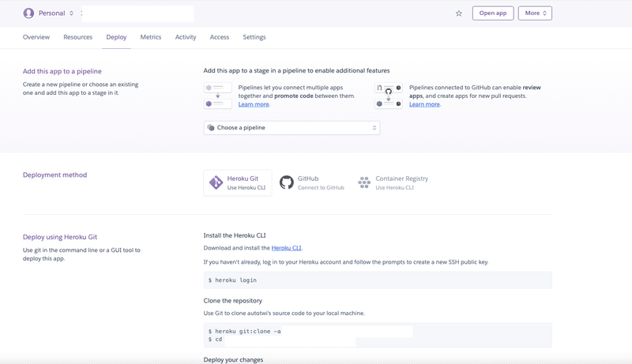Image resolution: width=632 pixels, height=364 pixels.
Task: Click the 'Deploy using Heroku Git' heading
Action: pos(60,237)
